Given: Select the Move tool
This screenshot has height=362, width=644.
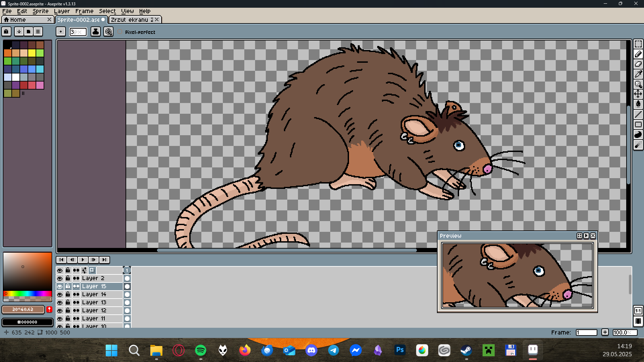Looking at the screenshot, I should tap(638, 94).
